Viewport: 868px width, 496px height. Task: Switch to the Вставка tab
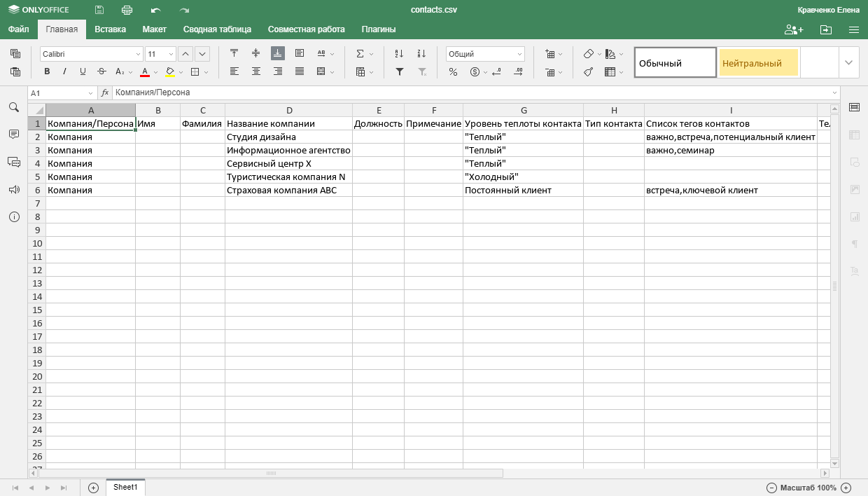(111, 29)
